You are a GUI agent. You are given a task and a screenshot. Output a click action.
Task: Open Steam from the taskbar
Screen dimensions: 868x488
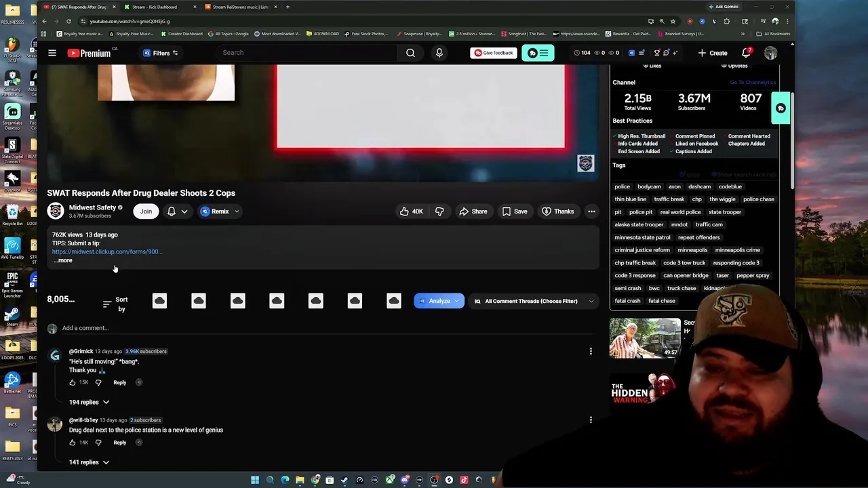(344, 480)
